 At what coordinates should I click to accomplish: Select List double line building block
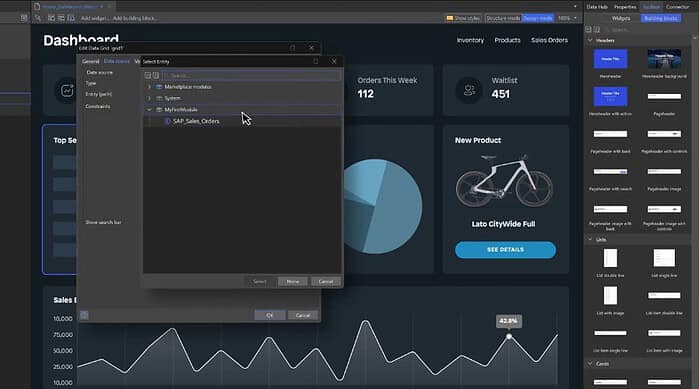point(610,262)
